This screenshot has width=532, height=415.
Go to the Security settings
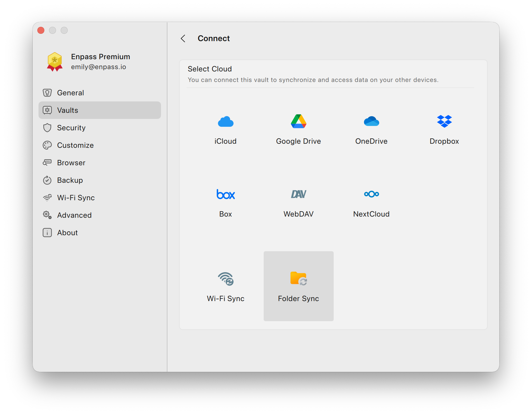tap(100, 128)
